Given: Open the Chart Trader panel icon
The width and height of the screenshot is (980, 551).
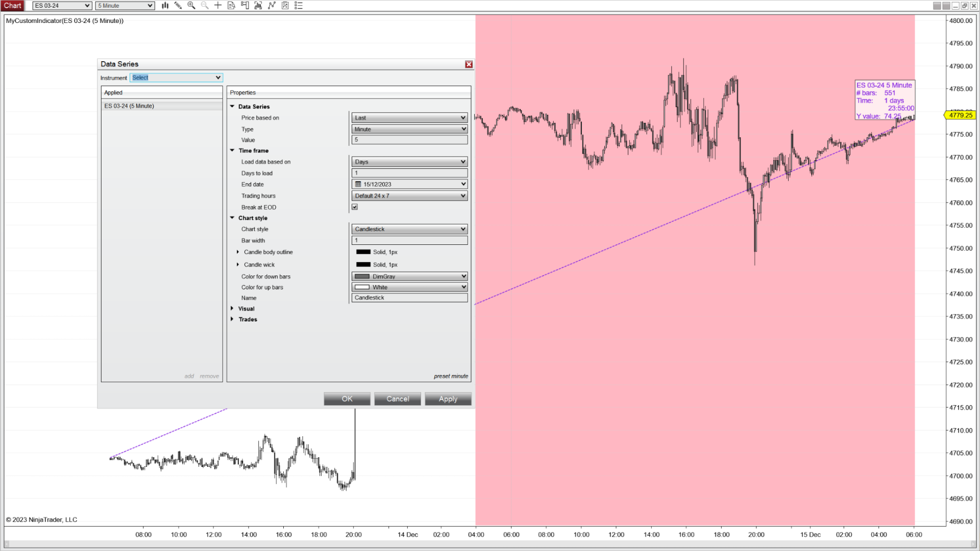Looking at the screenshot, I should click(245, 6).
